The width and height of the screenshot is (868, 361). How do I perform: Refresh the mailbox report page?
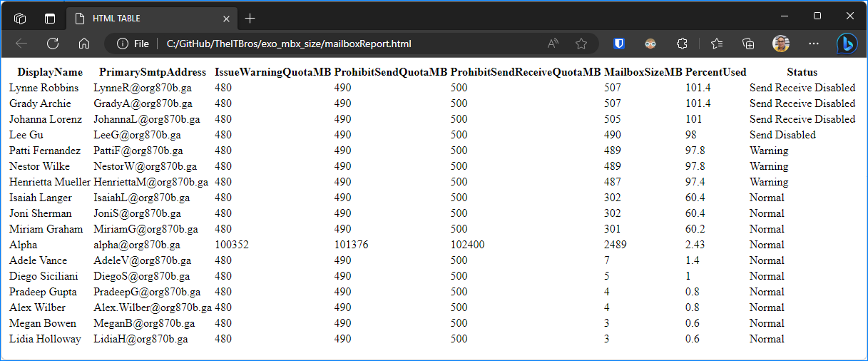click(x=52, y=44)
